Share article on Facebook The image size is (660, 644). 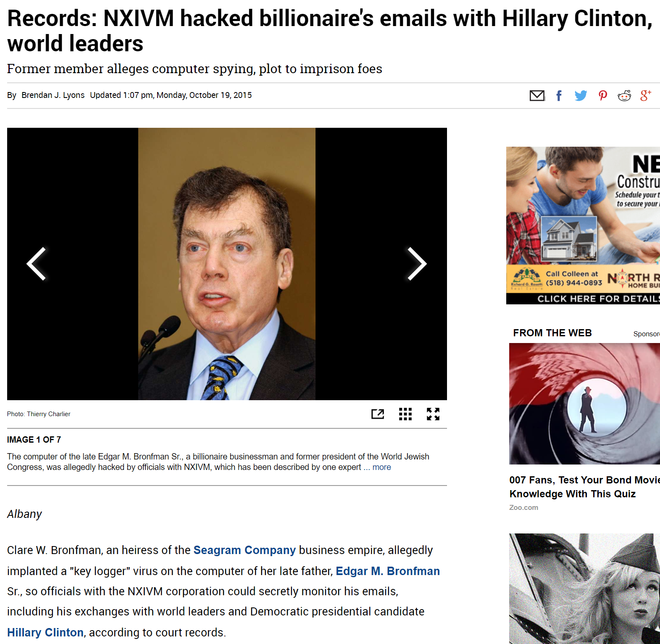click(x=559, y=96)
